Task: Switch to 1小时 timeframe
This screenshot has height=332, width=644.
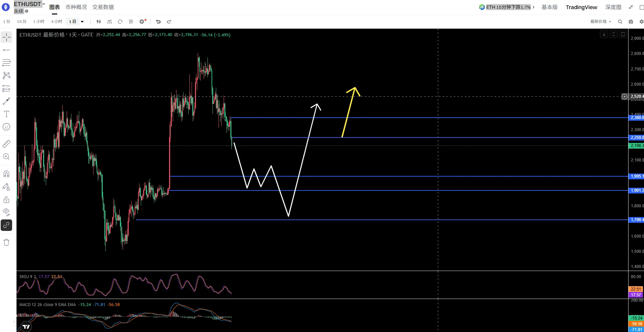Action: [x=39, y=22]
